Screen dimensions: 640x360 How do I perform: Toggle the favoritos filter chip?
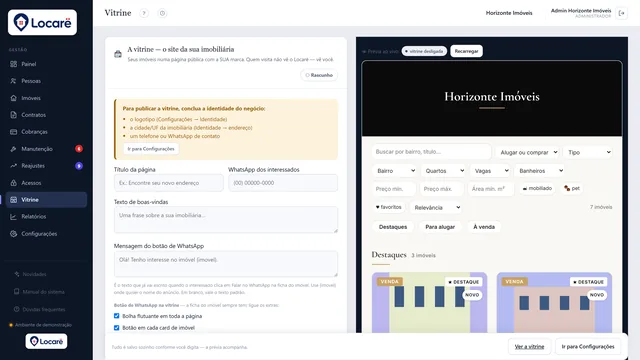click(x=389, y=207)
